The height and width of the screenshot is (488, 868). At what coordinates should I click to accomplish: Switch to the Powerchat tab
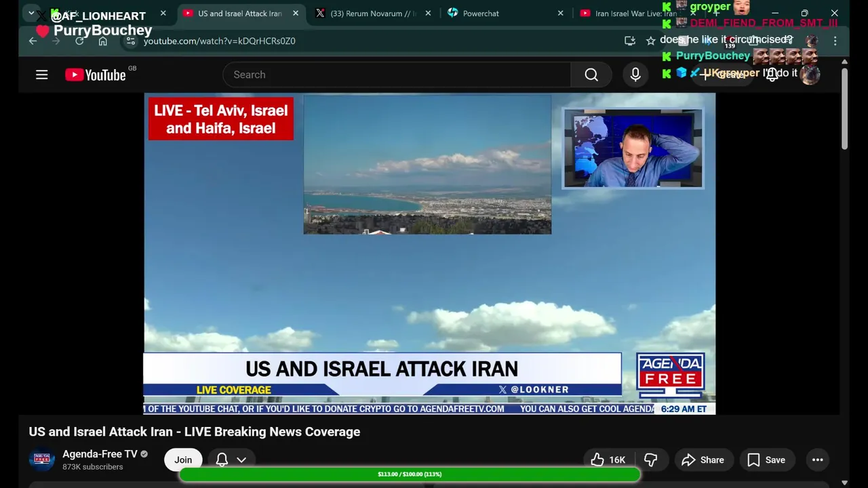coord(506,14)
